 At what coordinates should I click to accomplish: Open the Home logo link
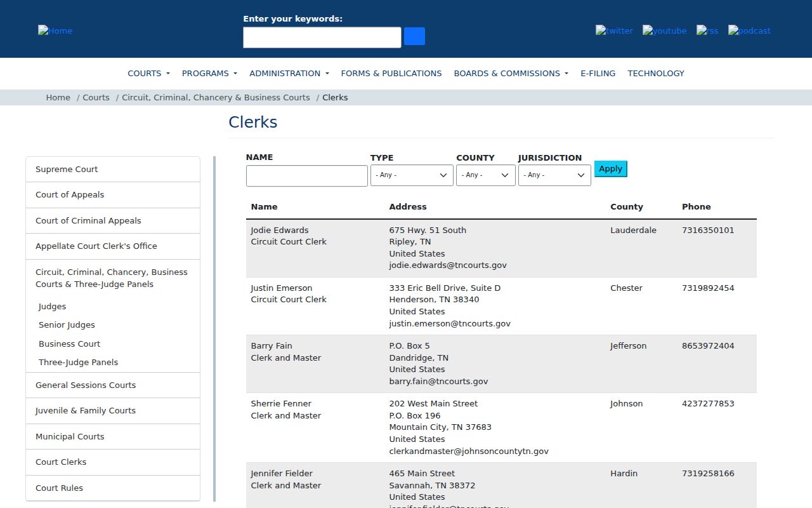(x=55, y=30)
